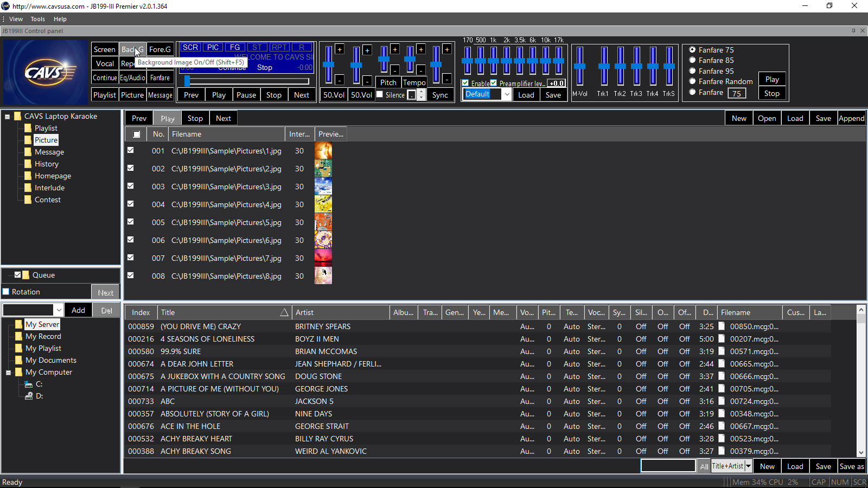Image resolution: width=868 pixels, height=488 pixels.
Task: Toggle the Preamplifier level checkbox
Action: (x=494, y=83)
